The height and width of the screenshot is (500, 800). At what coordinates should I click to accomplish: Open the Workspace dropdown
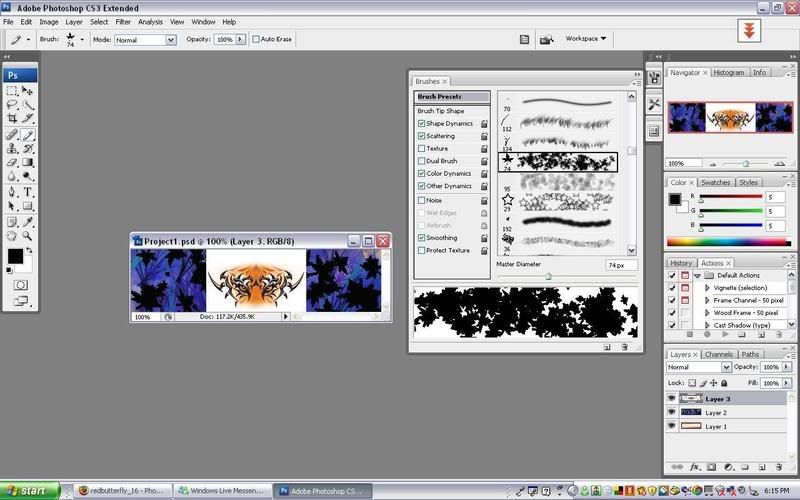pos(586,39)
